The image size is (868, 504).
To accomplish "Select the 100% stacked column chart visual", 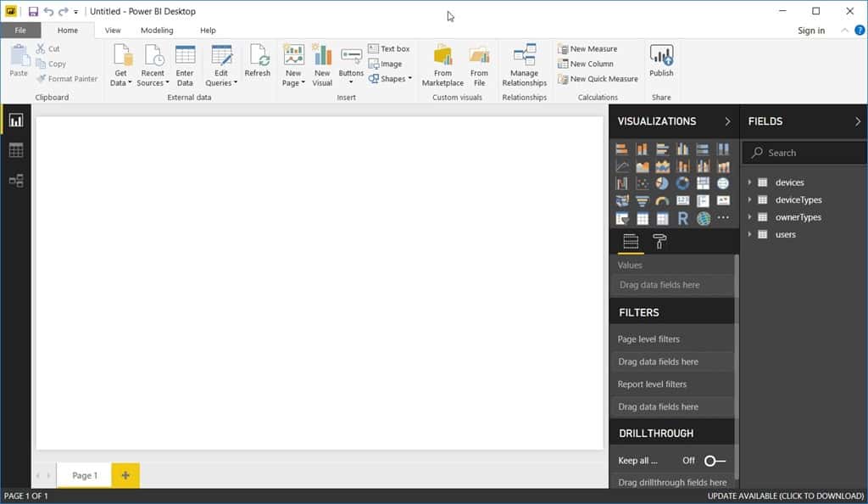I will (x=723, y=149).
